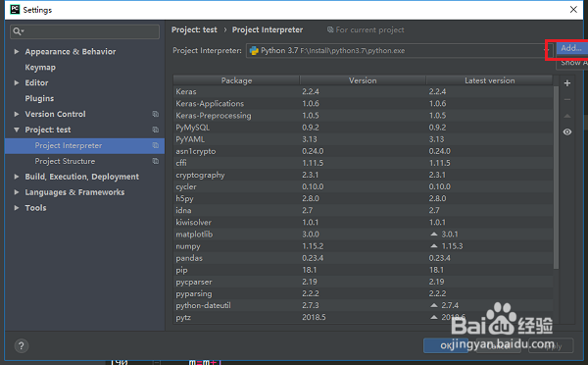
Task: Select the kiwisolver package row
Action: [x=363, y=223]
